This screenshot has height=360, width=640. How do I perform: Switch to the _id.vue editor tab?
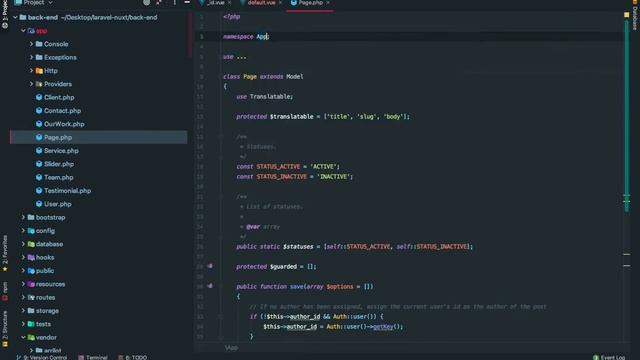coord(216,2)
